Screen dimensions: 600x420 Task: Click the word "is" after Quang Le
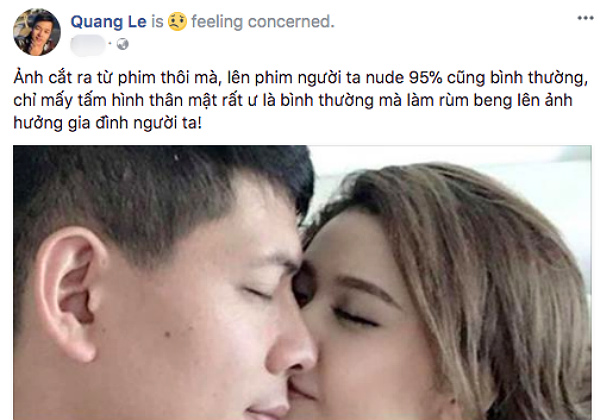click(157, 22)
